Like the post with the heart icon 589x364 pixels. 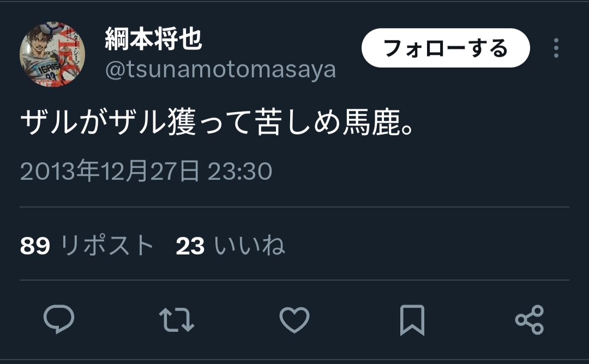tap(294, 320)
